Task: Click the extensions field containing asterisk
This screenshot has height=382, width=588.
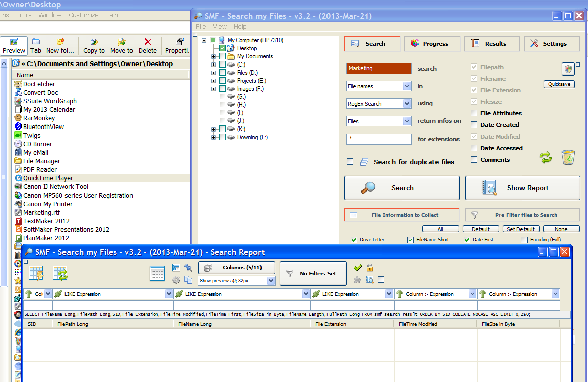Action: [x=379, y=139]
